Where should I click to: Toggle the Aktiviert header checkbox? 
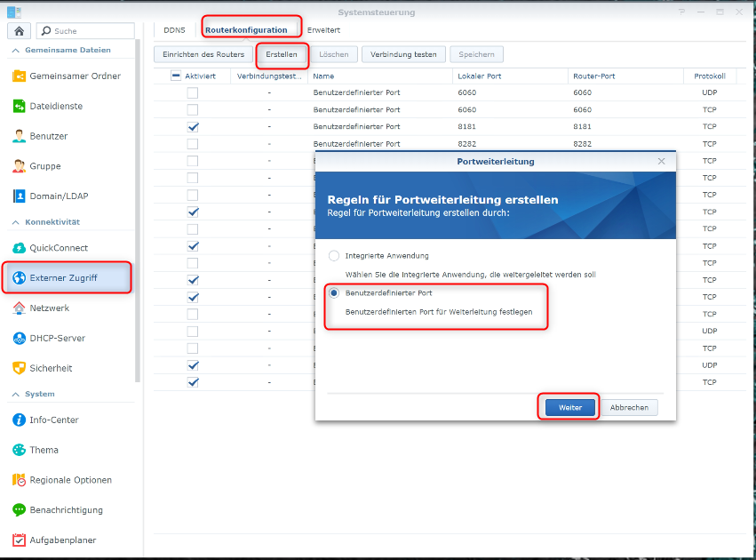176,76
